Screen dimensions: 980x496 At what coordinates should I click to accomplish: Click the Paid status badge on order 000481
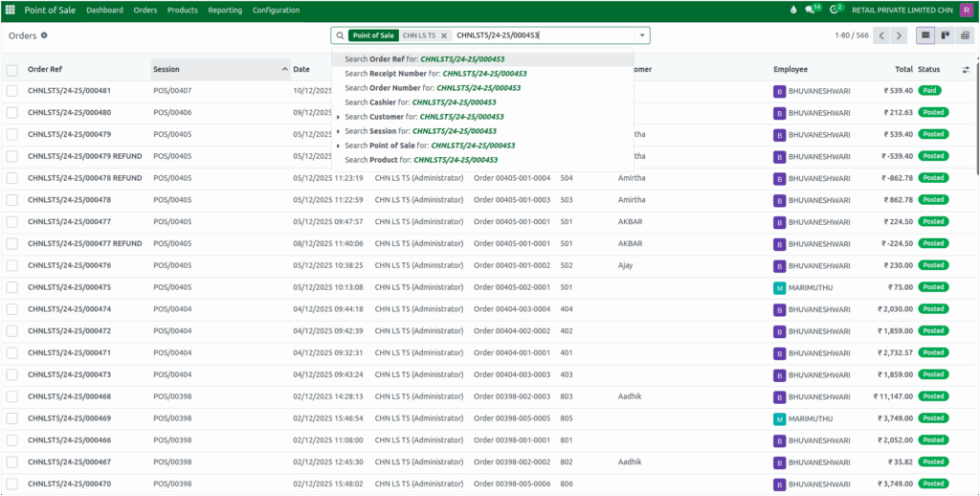click(930, 91)
